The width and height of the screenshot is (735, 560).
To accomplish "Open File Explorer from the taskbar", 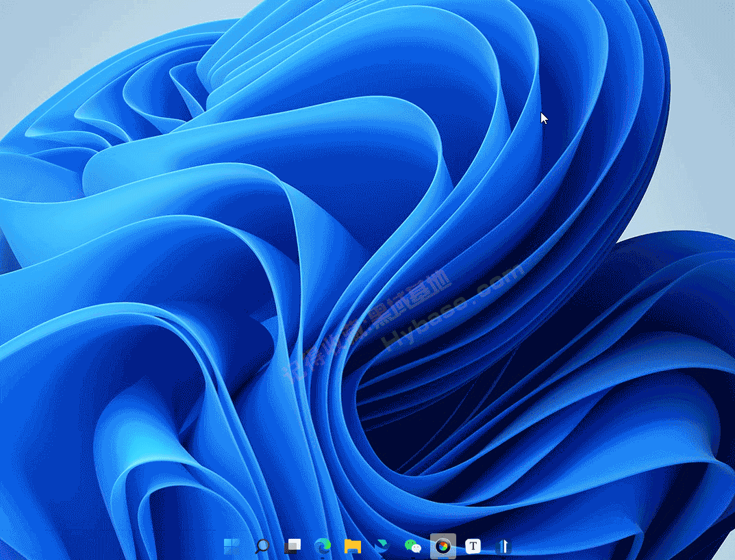I will tap(353, 546).
